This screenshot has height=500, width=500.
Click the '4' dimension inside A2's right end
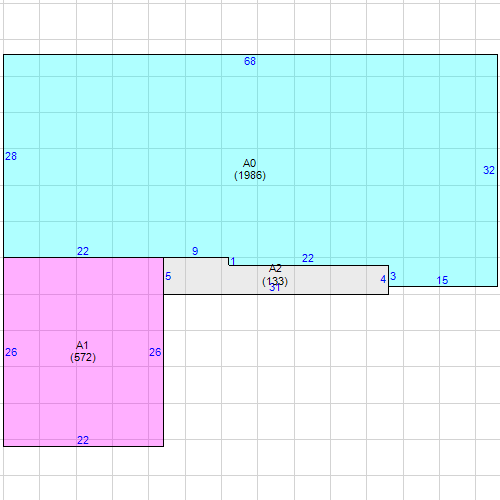click(383, 279)
